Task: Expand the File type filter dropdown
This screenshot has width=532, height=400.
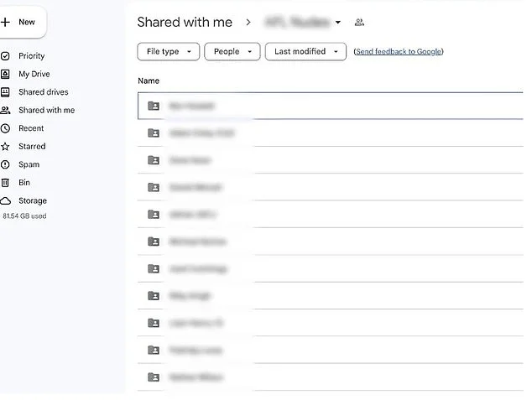Action: [168, 52]
